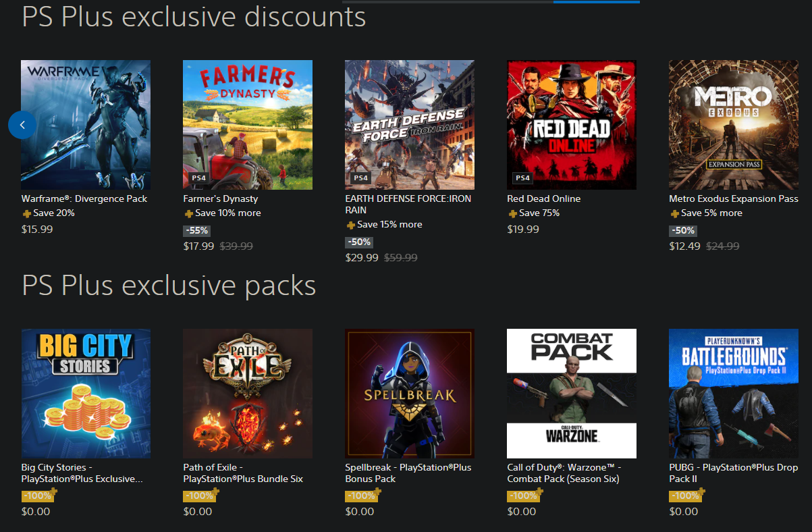The width and height of the screenshot is (812, 532).
Task: Click the gold PS Plus icon beside Warframe's Save 20%
Action: pyautogui.click(x=26, y=213)
